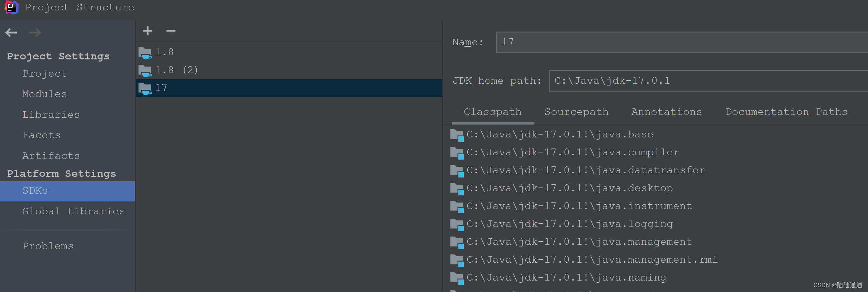Viewport: 868px width, 292px height.
Task: Click folder icon of java.instrument entry
Action: [x=457, y=207]
